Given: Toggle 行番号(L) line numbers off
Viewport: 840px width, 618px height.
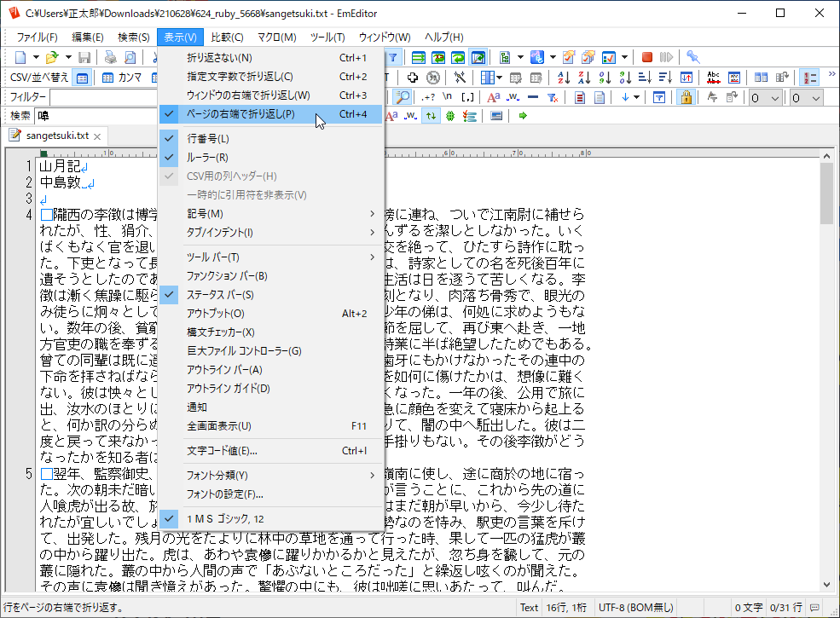Looking at the screenshot, I should pyautogui.click(x=270, y=139).
